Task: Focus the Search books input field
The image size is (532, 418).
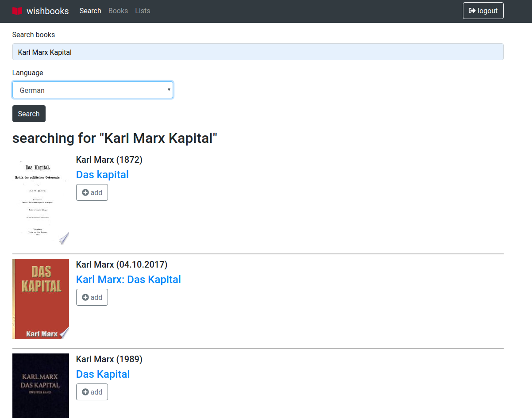Action: click(258, 52)
